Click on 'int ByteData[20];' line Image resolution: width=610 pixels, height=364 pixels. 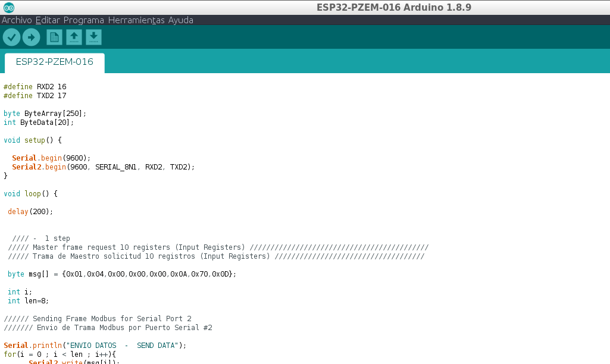coord(39,123)
